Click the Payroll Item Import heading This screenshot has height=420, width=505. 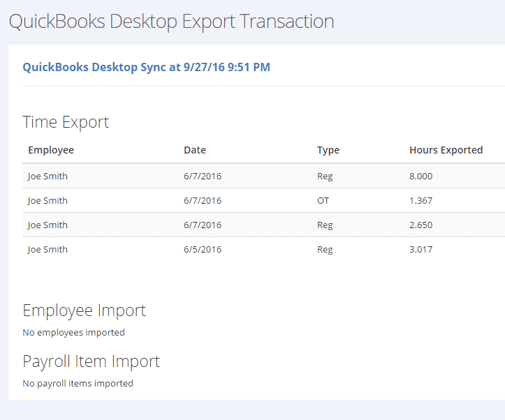(91, 362)
